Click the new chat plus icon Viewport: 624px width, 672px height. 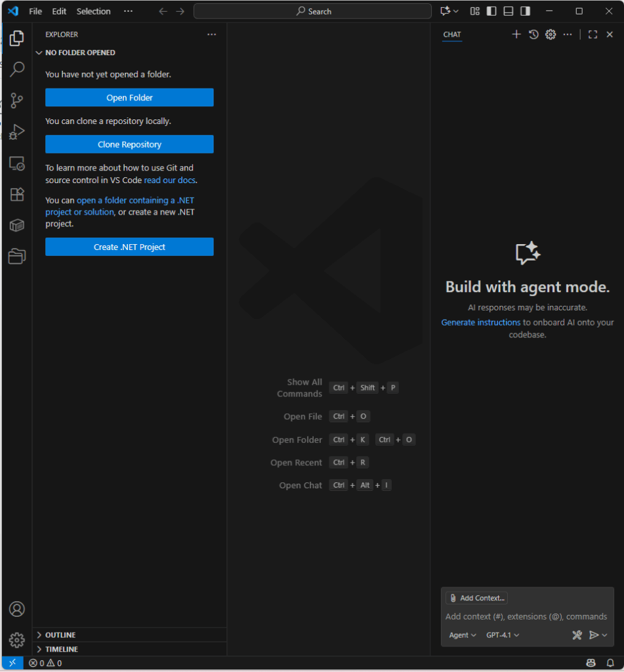point(516,35)
